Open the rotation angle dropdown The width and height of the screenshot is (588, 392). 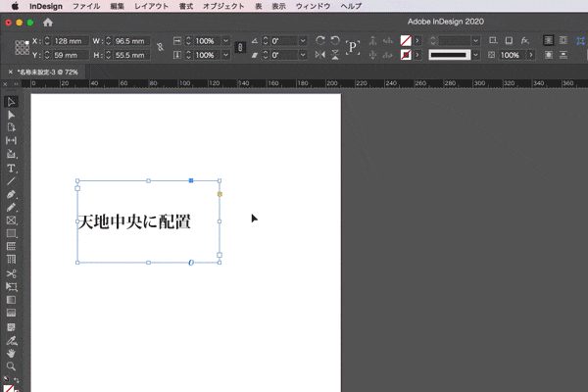tap(303, 41)
